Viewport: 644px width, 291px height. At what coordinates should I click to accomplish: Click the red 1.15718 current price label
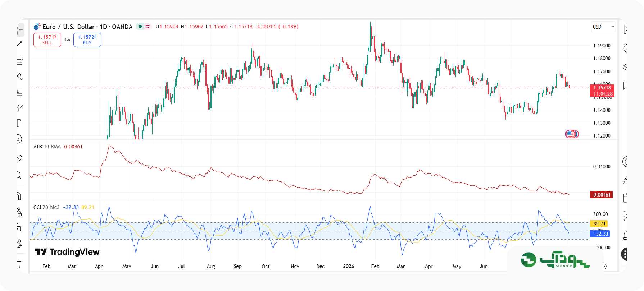(x=602, y=91)
